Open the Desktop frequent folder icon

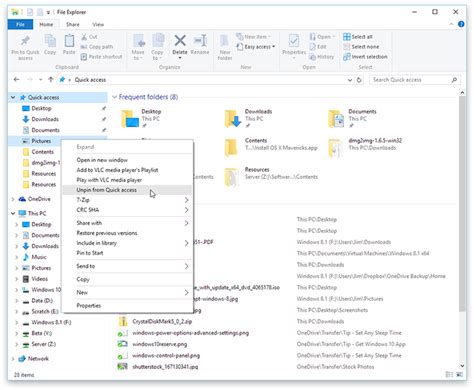[130, 119]
